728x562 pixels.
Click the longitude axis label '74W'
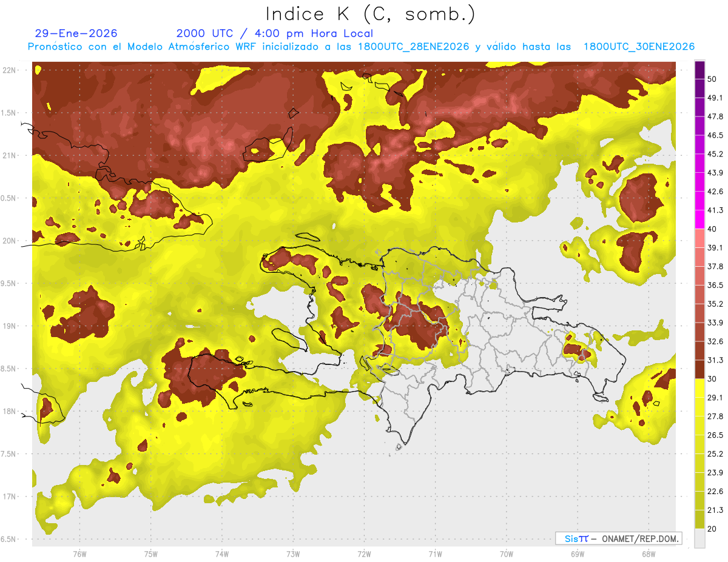pyautogui.click(x=222, y=554)
